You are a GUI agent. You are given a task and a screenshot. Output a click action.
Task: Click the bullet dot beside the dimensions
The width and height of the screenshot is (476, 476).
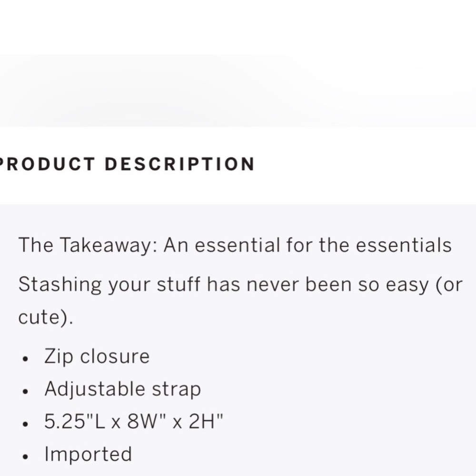tap(26, 424)
